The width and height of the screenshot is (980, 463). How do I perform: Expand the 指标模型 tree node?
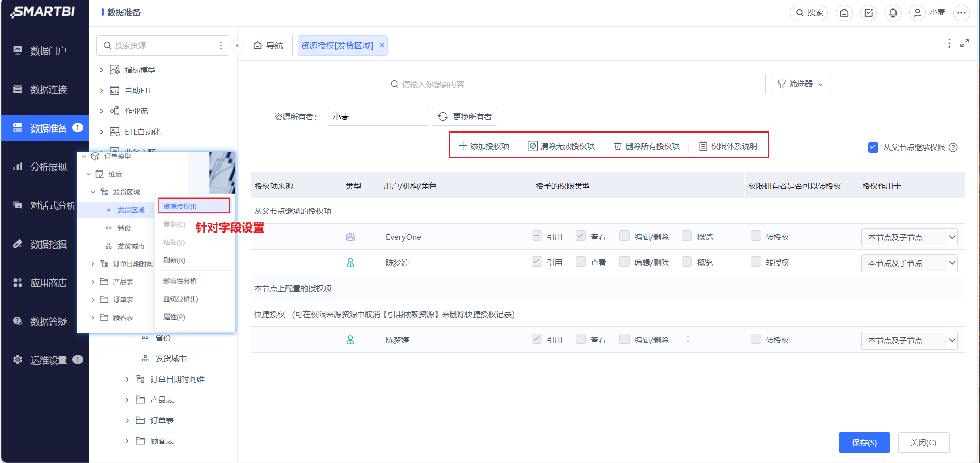pyautogui.click(x=102, y=70)
